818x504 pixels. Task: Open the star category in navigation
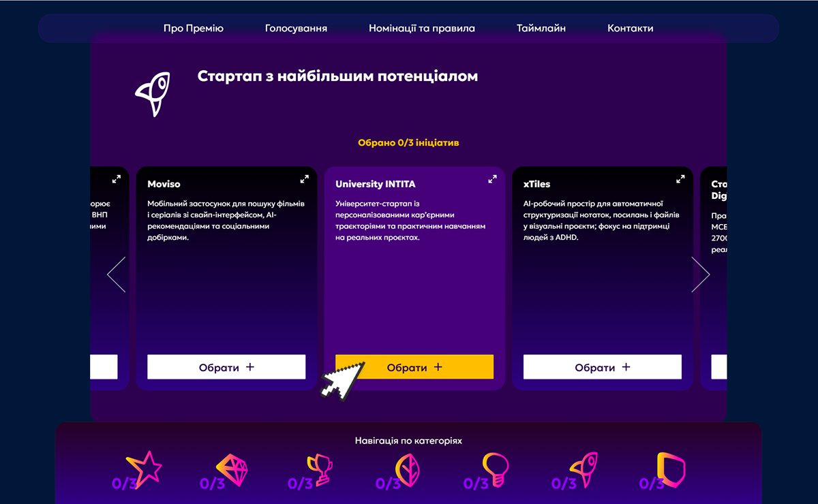[146, 470]
